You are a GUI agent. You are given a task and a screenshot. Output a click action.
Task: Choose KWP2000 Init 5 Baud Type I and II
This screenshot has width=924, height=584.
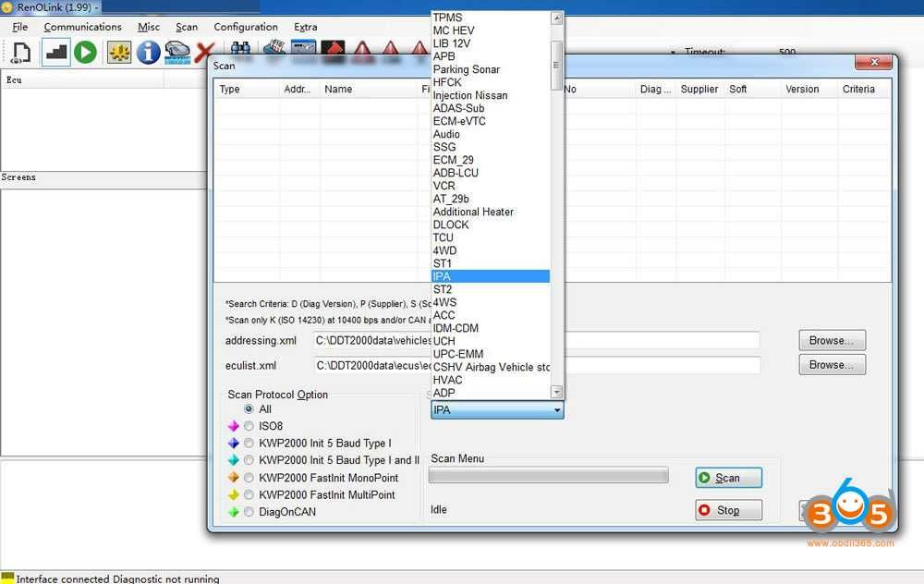click(x=249, y=460)
